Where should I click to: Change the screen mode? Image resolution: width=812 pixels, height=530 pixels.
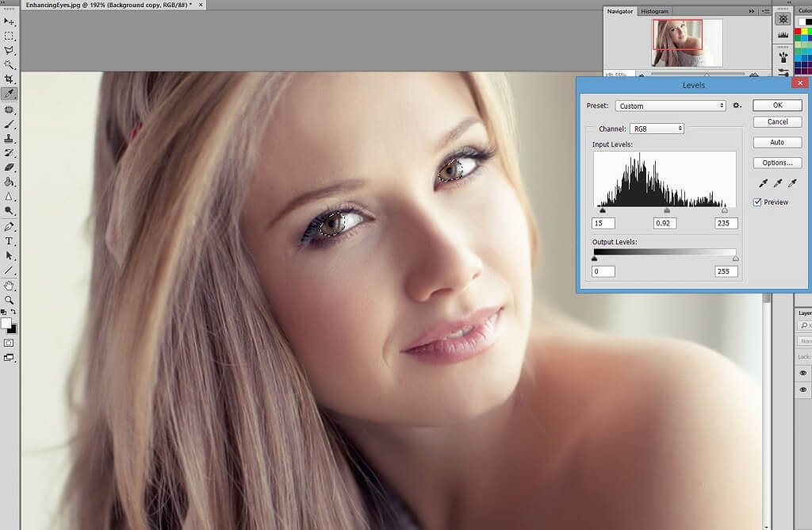pyautogui.click(x=9, y=358)
